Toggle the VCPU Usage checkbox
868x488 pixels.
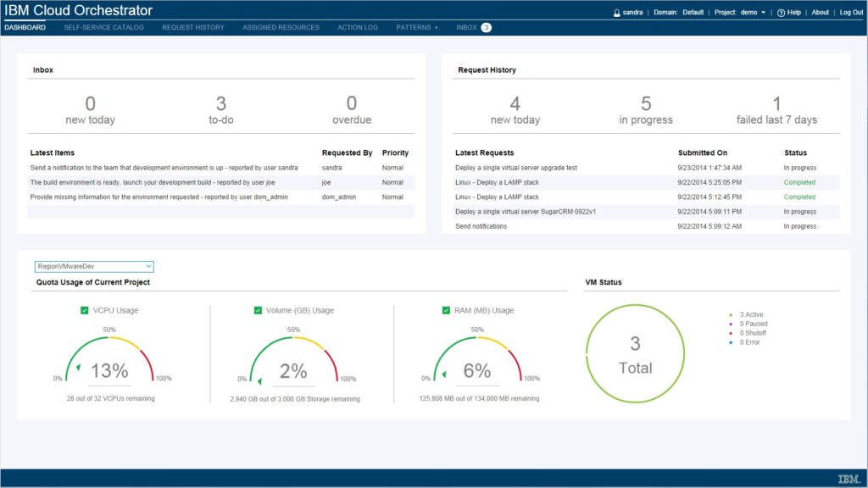pyautogui.click(x=84, y=310)
